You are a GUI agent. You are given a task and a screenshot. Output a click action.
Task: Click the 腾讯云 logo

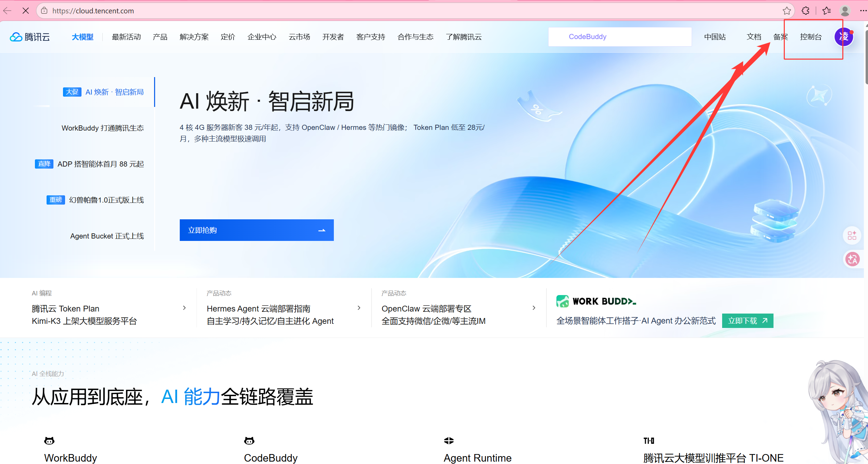(x=30, y=37)
